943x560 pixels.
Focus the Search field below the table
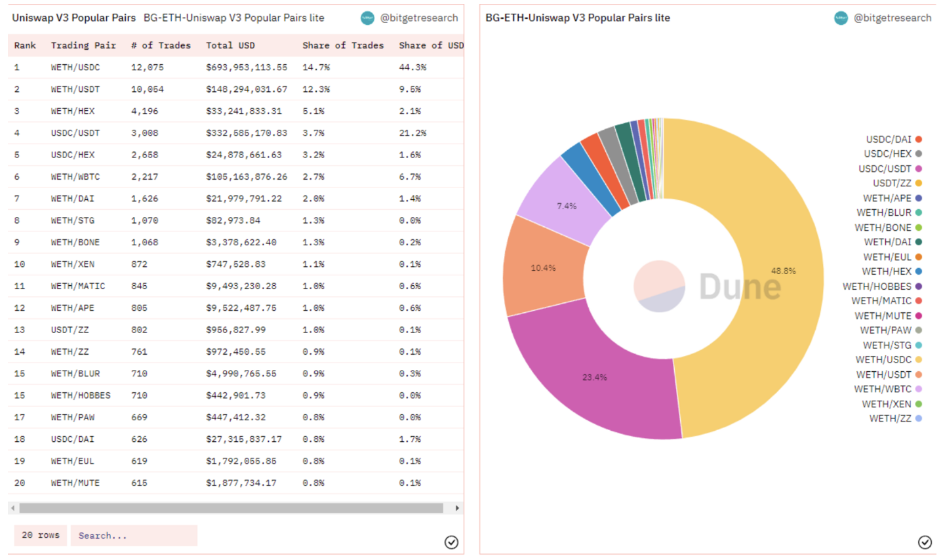tap(134, 536)
